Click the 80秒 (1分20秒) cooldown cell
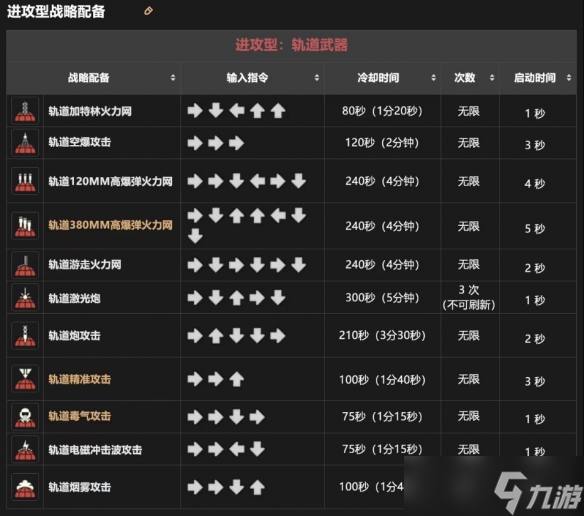 382,111
